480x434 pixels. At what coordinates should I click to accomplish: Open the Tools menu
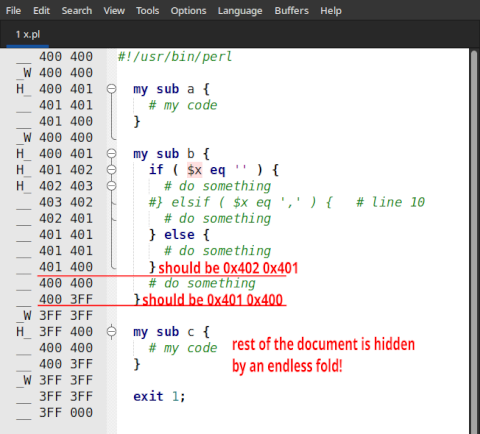147,11
